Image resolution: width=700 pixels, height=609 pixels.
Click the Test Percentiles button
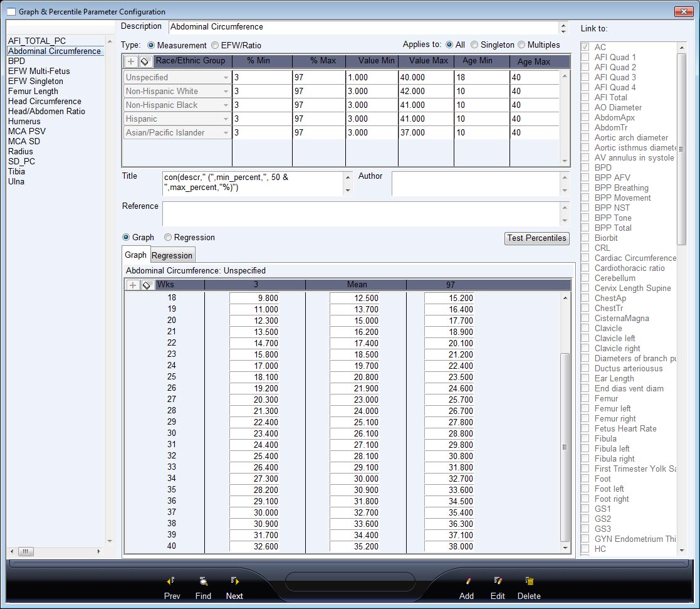(x=536, y=238)
